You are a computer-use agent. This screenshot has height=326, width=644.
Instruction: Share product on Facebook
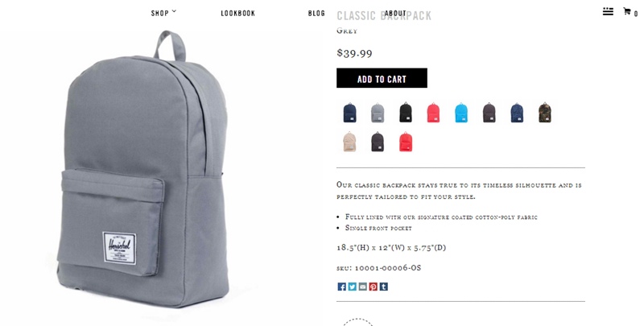point(341,287)
